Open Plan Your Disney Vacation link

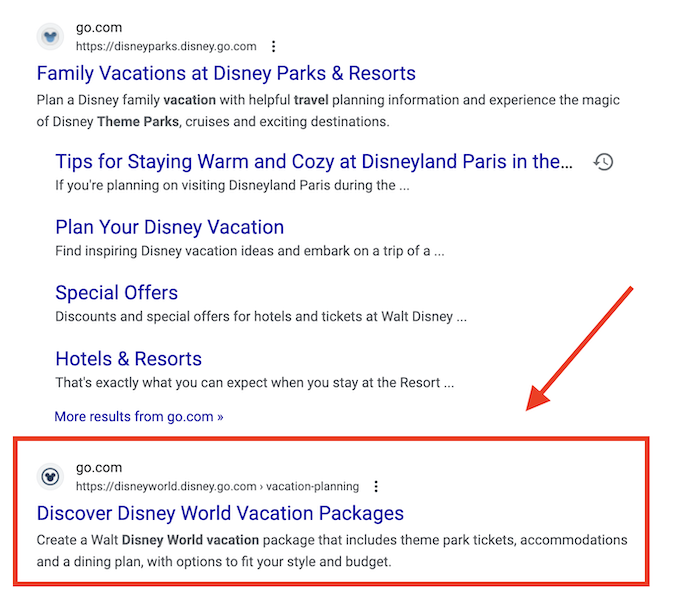[x=170, y=227]
